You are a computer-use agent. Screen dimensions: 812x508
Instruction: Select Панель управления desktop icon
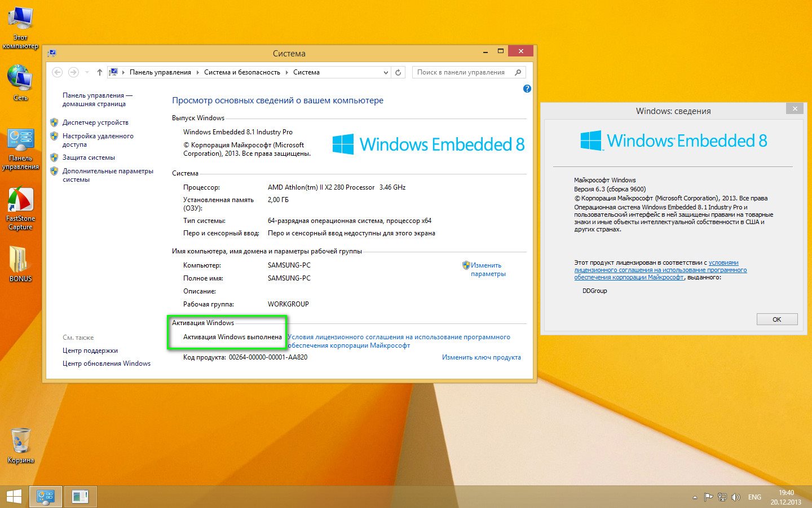tap(20, 149)
